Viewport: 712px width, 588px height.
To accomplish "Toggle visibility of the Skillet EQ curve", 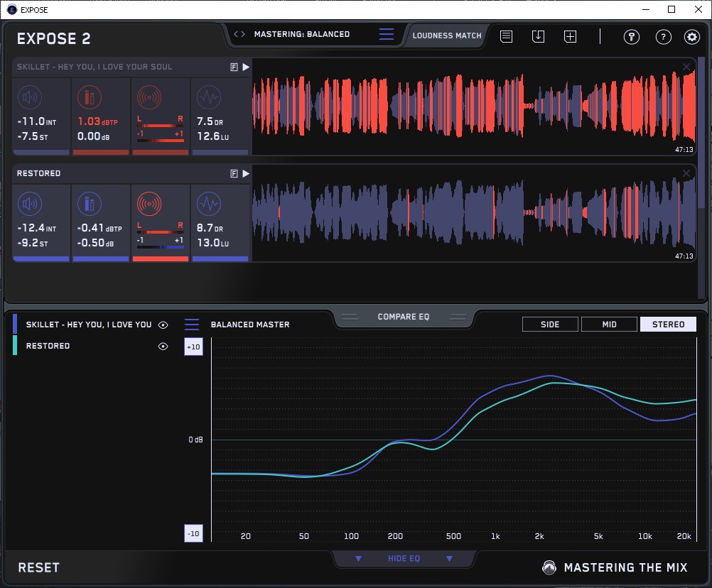I will click(x=163, y=325).
